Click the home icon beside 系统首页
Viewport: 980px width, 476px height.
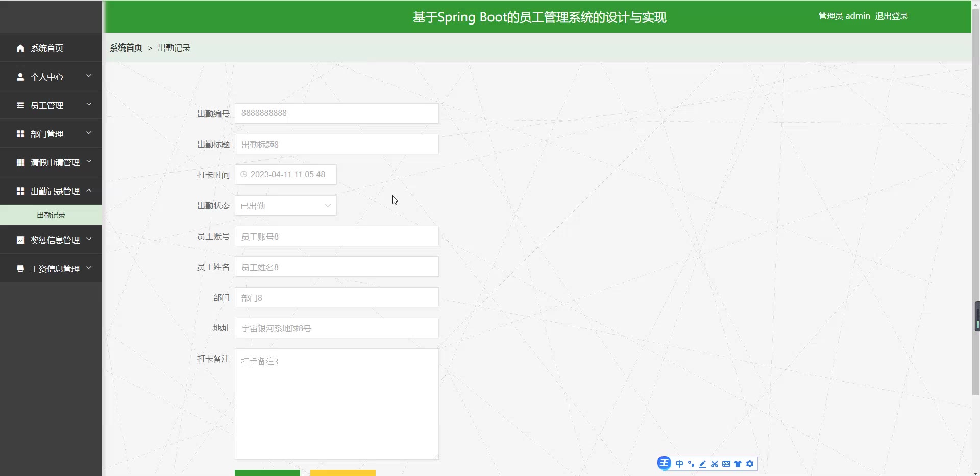tap(20, 48)
